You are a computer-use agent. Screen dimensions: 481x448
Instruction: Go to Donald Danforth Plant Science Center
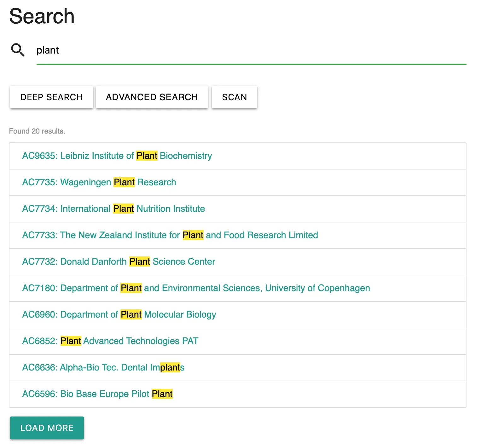coord(119,261)
